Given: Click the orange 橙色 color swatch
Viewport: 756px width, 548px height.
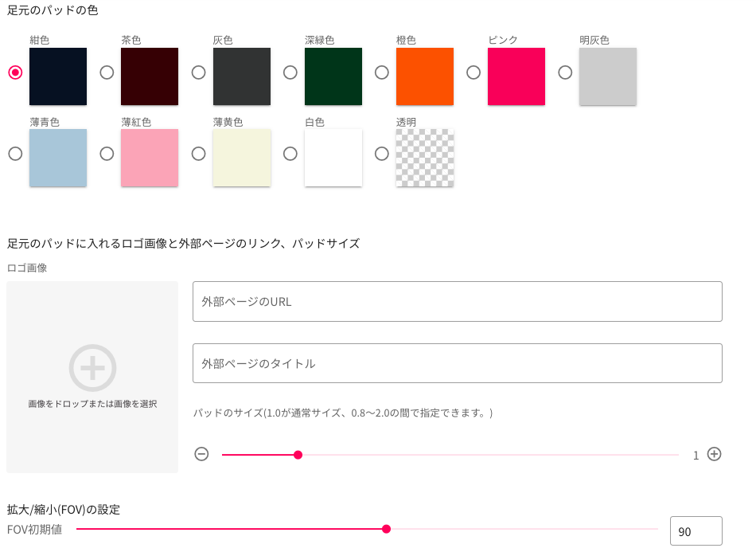Looking at the screenshot, I should pyautogui.click(x=425, y=76).
